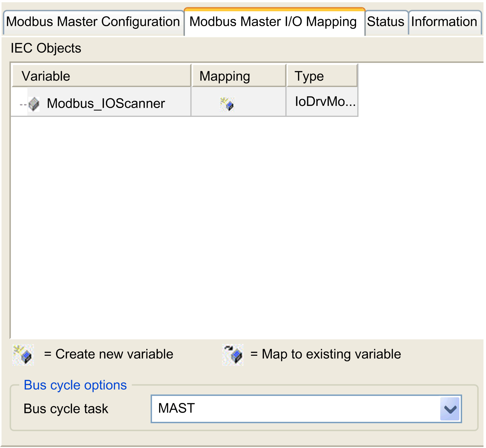Click the Map to existing variable legend icon
The height and width of the screenshot is (448, 486).
coord(233,355)
